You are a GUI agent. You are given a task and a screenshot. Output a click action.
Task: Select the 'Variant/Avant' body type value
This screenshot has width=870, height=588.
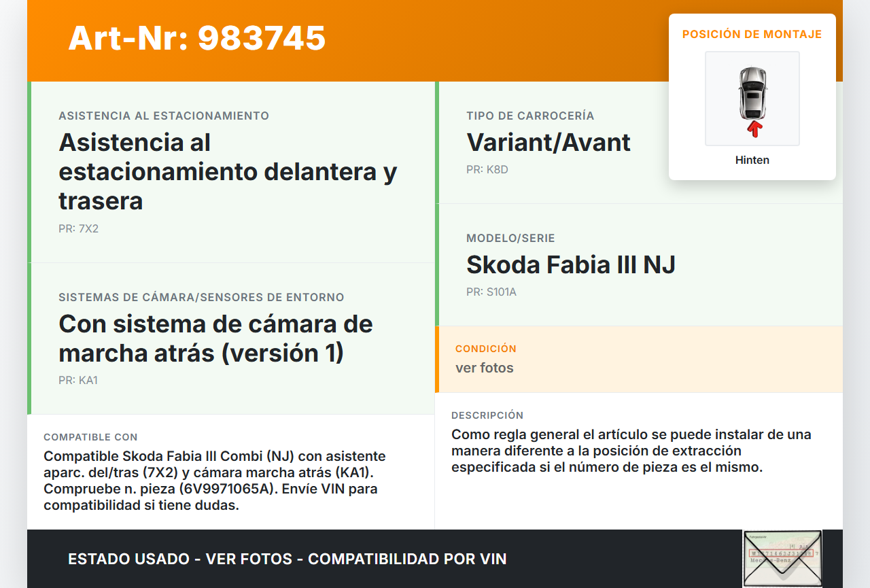point(549,143)
